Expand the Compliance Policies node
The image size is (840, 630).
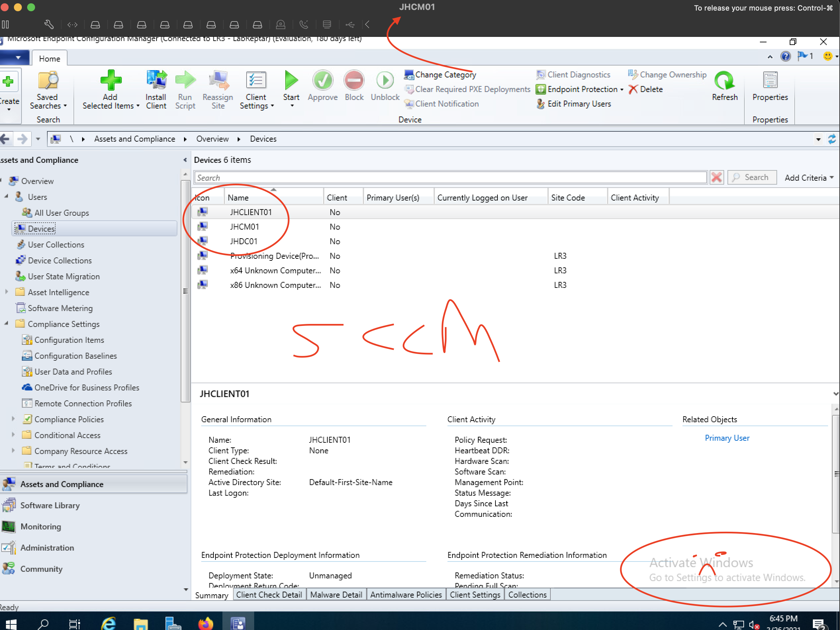click(x=13, y=419)
